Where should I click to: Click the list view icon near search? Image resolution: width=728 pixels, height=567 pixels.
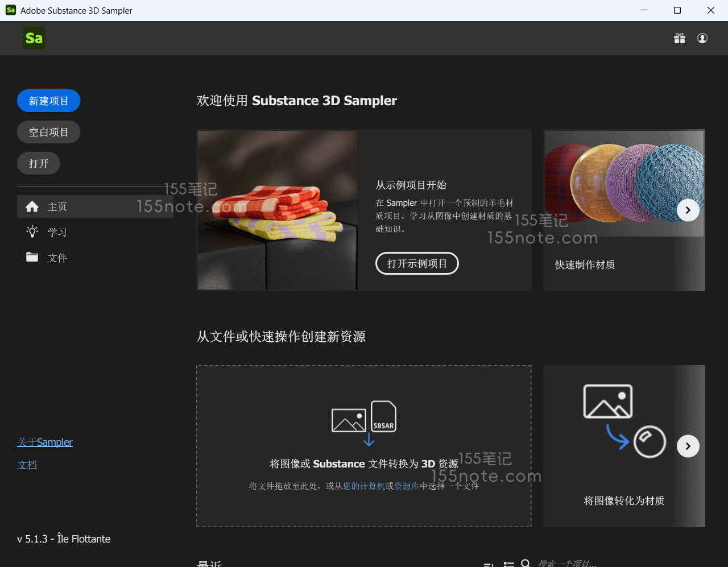coord(509,564)
